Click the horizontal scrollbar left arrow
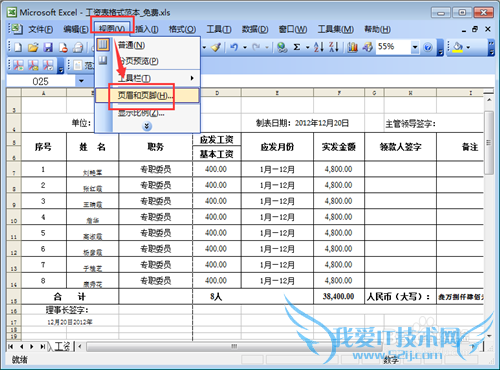This screenshot has width=500, height=370. 80,346
